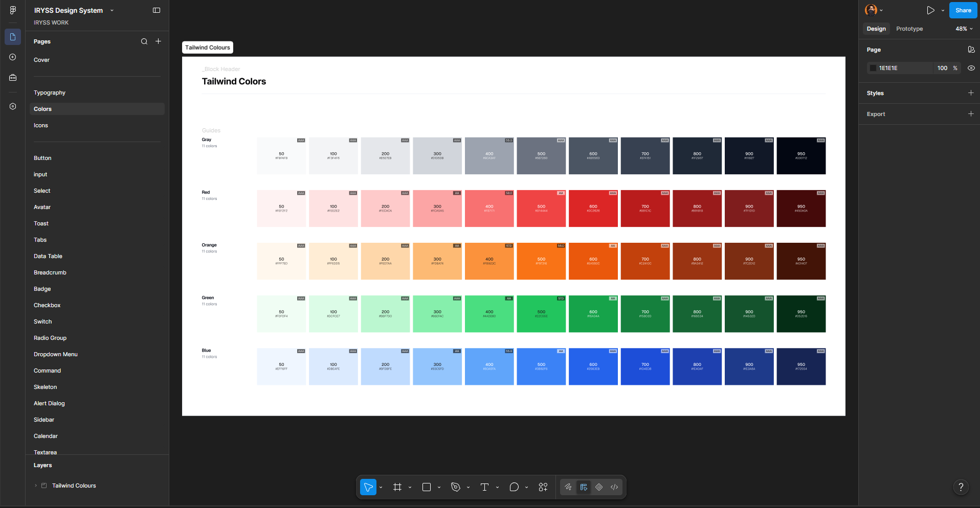Click the user avatar in top bar
Image resolution: width=980 pixels, height=508 pixels.
871,10
